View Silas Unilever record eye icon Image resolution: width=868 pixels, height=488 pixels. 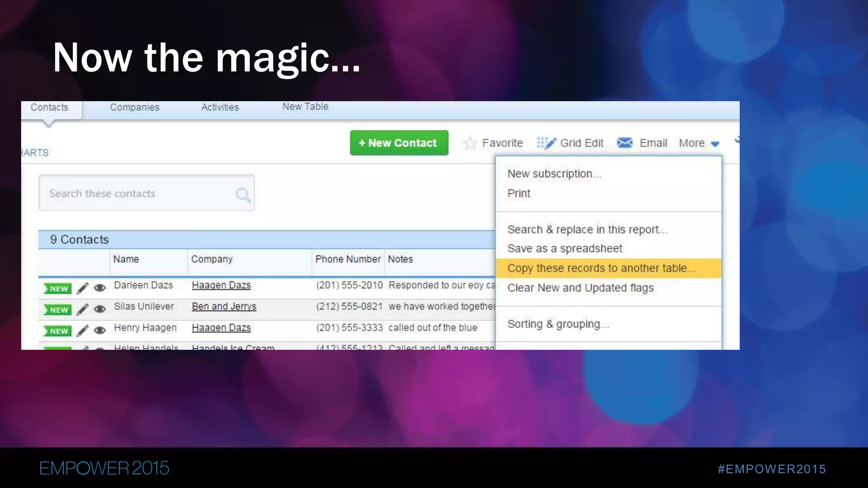click(100, 310)
